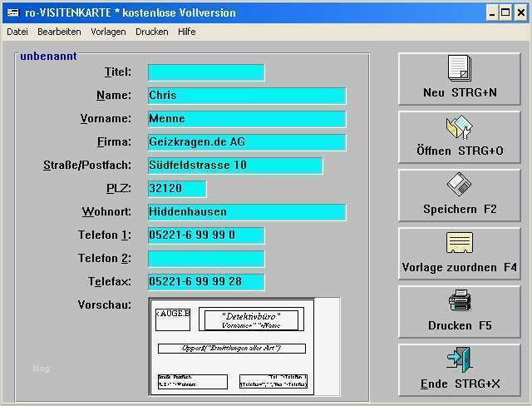Open the Hilfe menu

186,32
